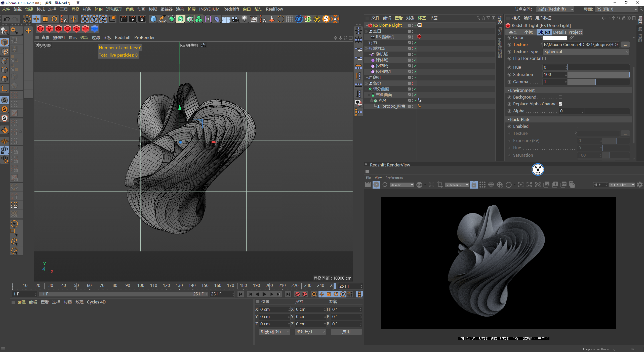The image size is (644, 352).
Task: Click the Undo arrow icon
Action: coord(7,19)
